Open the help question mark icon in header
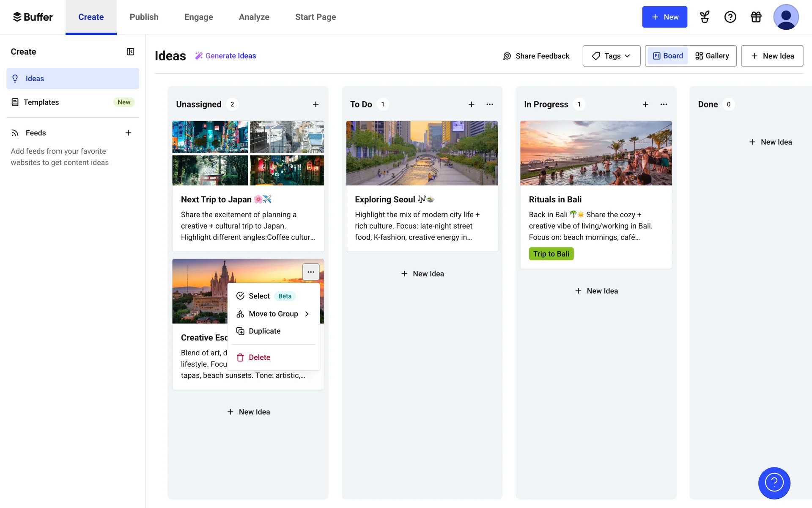 click(730, 17)
